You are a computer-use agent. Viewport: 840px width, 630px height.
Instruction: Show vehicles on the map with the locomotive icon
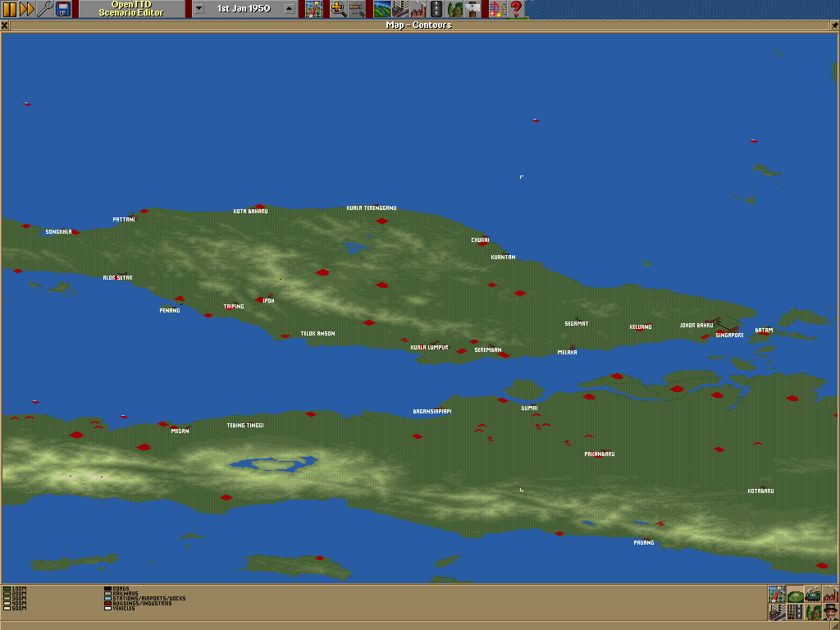pos(812,594)
